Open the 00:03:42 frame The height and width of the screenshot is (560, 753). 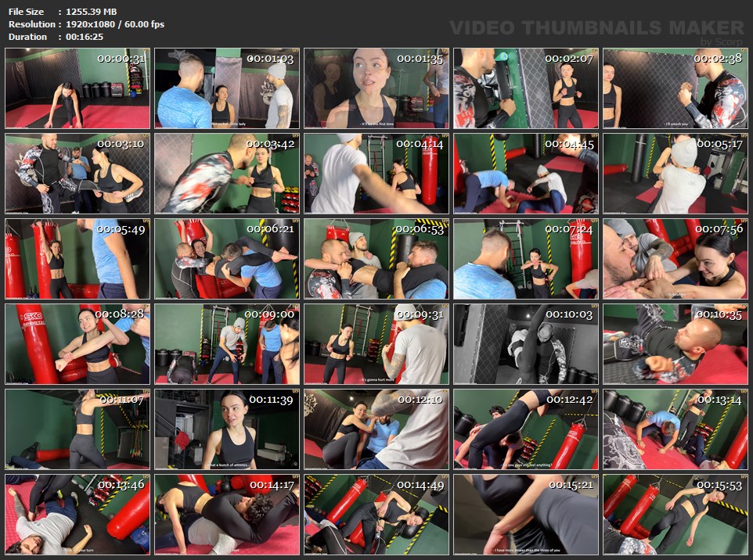click(227, 174)
